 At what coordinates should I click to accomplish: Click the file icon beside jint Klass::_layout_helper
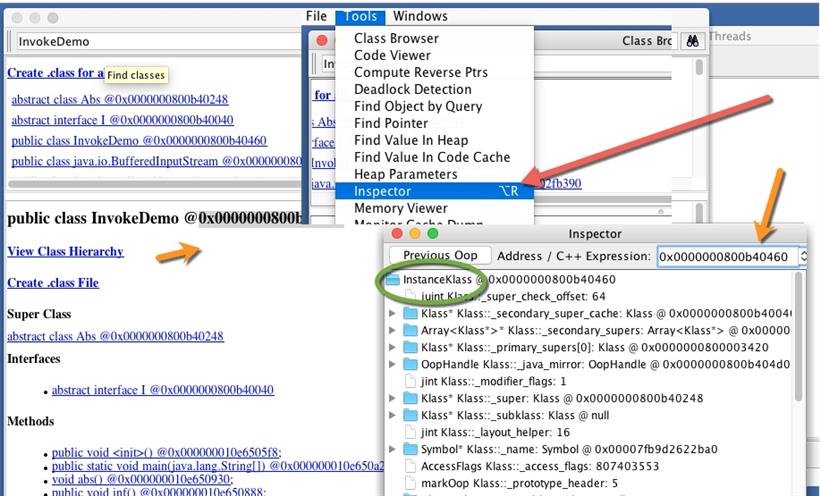tap(411, 432)
